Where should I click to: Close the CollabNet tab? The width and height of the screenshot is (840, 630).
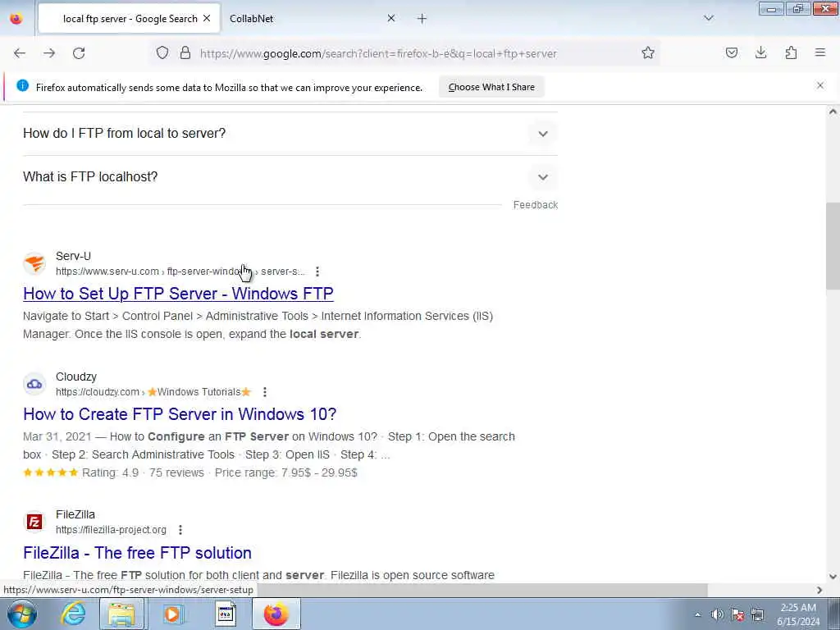391,18
